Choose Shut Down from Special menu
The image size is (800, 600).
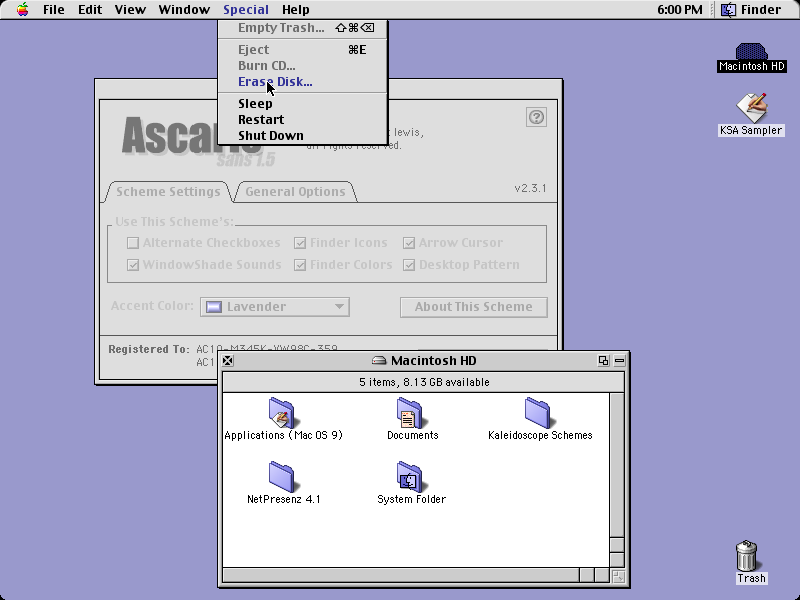click(x=303, y=136)
